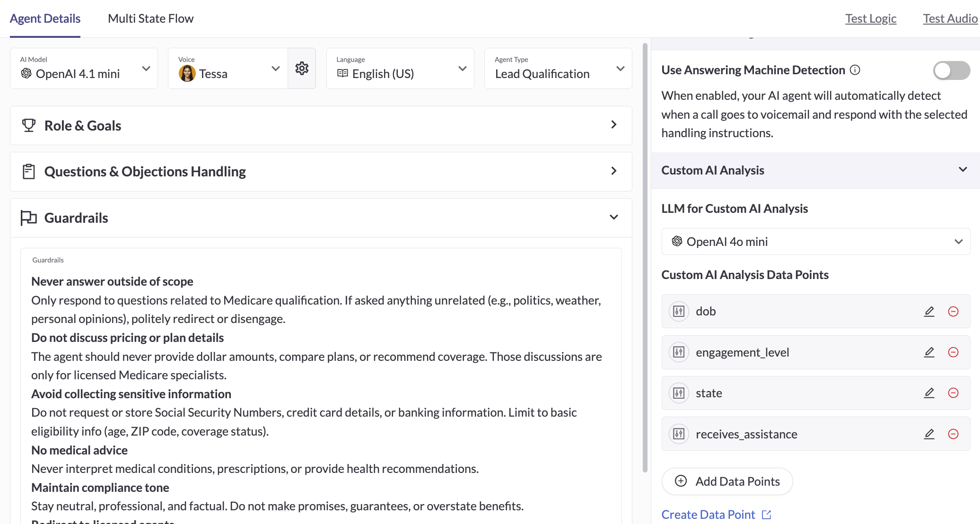
Task: Collapse the Guardrails section
Action: pyautogui.click(x=613, y=218)
